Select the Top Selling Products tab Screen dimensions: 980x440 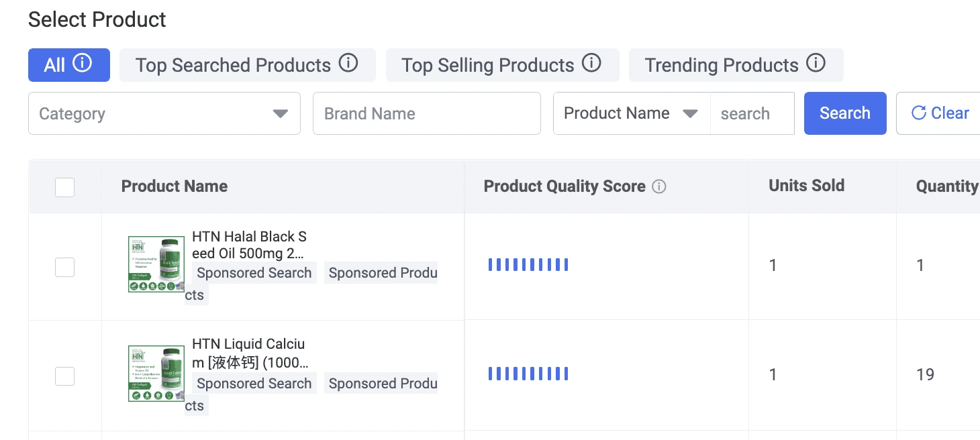click(x=488, y=65)
